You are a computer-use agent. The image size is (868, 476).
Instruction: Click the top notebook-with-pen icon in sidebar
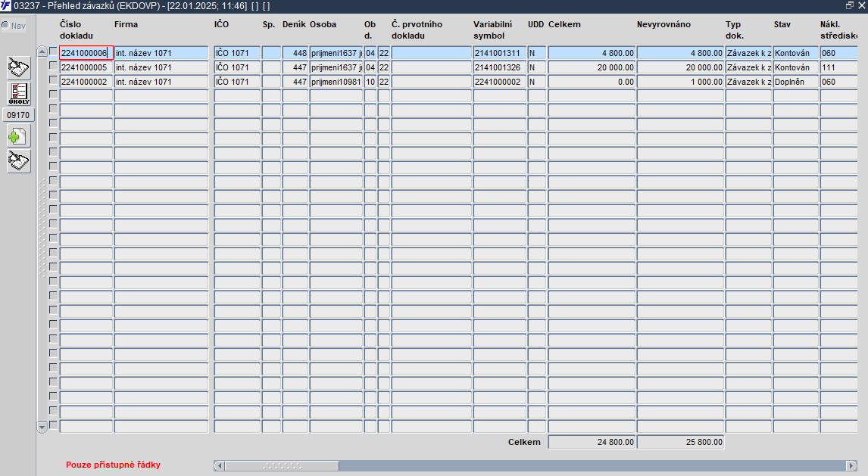19,68
